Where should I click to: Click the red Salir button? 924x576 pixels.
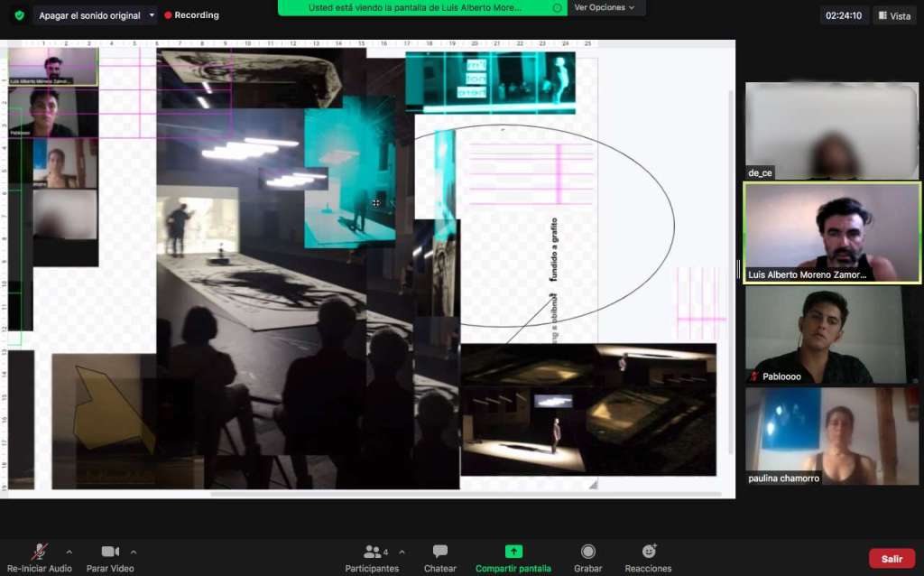coord(892,559)
